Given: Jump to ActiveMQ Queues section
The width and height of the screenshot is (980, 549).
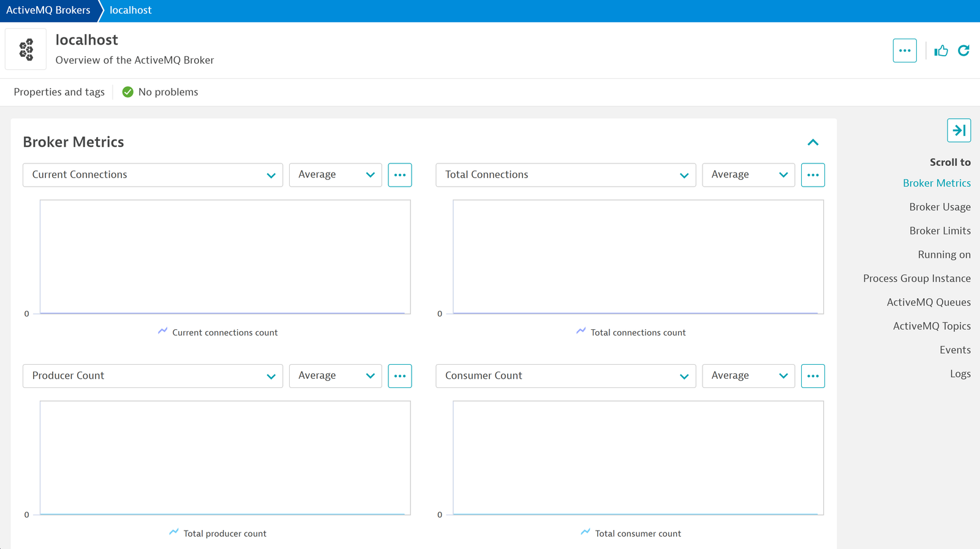Looking at the screenshot, I should tap(929, 302).
